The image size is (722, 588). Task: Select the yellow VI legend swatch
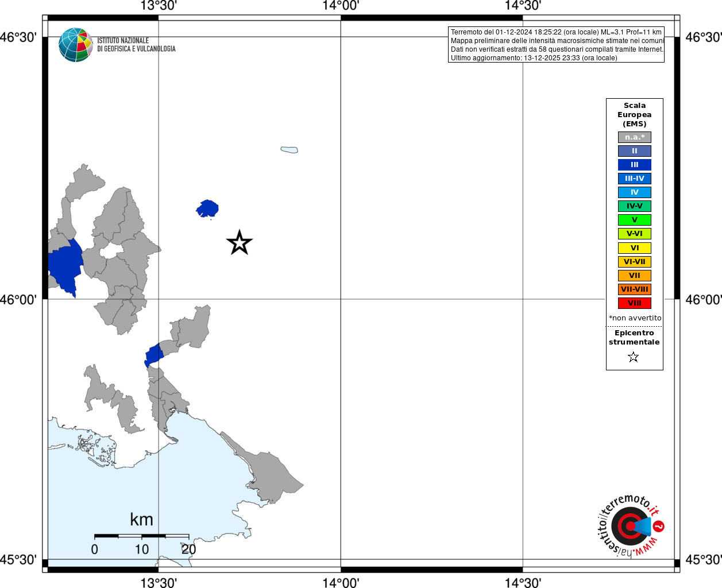tap(635, 248)
